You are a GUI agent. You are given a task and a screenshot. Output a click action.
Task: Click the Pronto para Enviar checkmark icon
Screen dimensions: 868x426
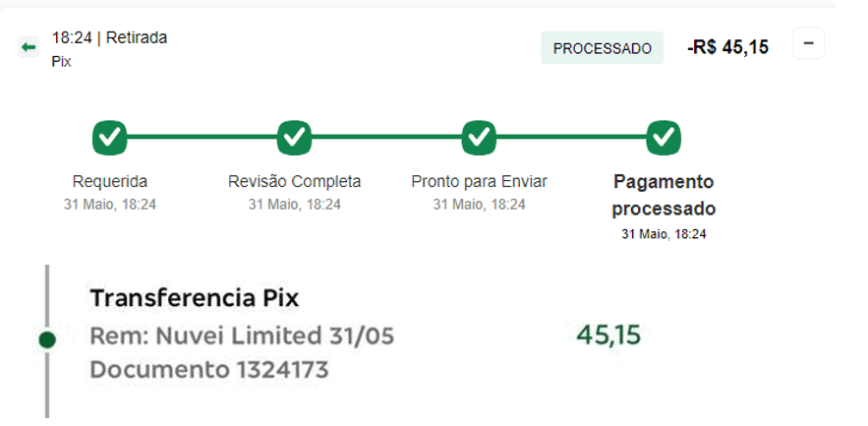(x=479, y=138)
